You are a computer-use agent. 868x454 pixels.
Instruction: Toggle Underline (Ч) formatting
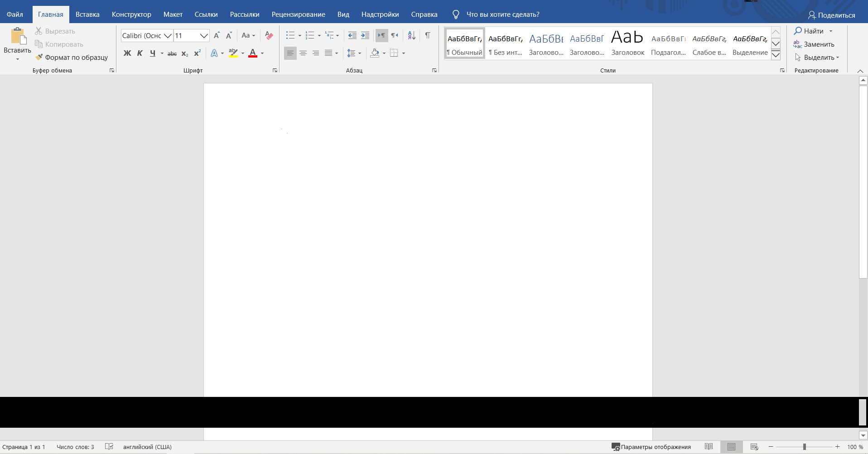coord(153,53)
